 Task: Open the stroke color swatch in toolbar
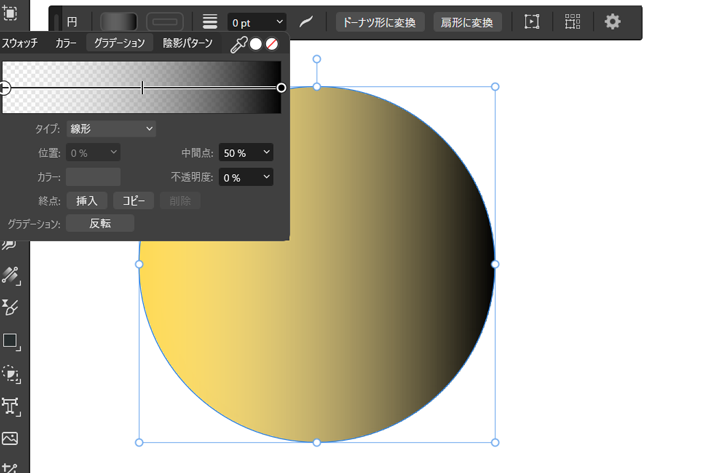pos(165,21)
